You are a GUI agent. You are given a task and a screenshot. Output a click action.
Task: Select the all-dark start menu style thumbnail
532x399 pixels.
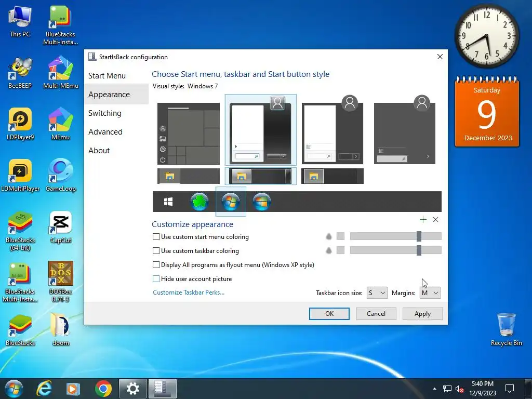(404, 130)
